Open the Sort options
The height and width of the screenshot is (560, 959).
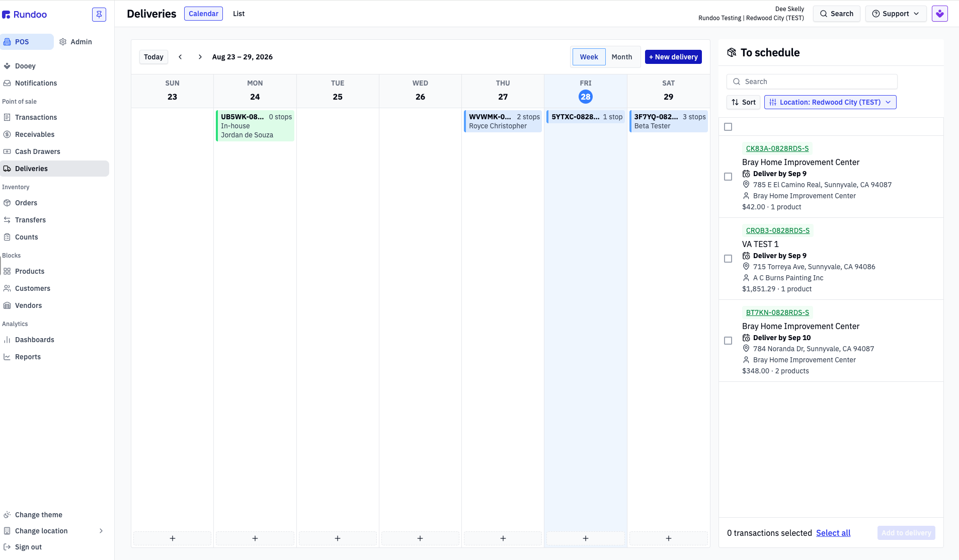743,102
